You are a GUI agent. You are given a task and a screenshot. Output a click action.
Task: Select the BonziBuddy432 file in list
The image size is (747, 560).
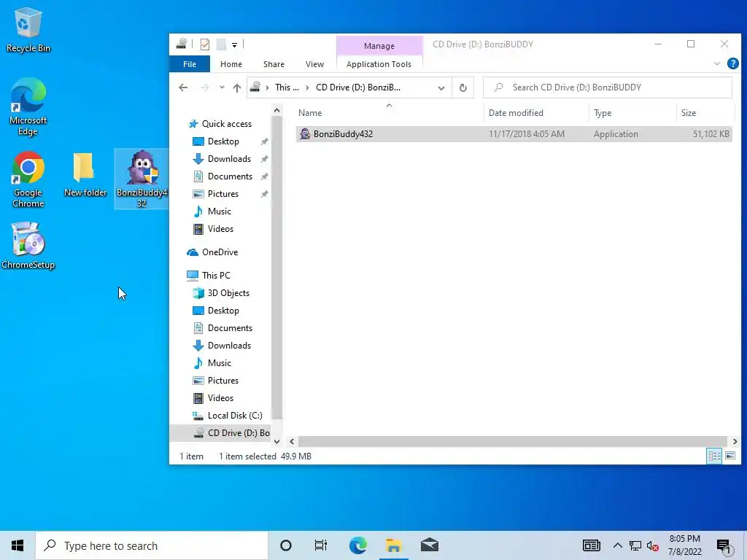tap(514, 134)
